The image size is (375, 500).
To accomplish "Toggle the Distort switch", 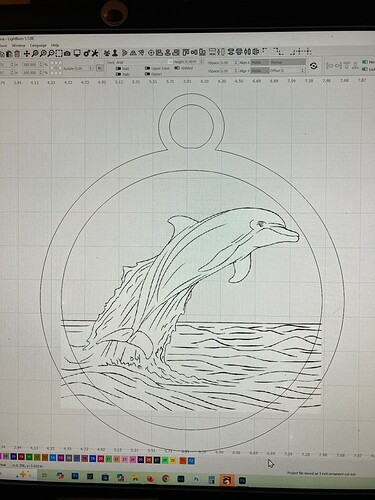I will (x=147, y=74).
